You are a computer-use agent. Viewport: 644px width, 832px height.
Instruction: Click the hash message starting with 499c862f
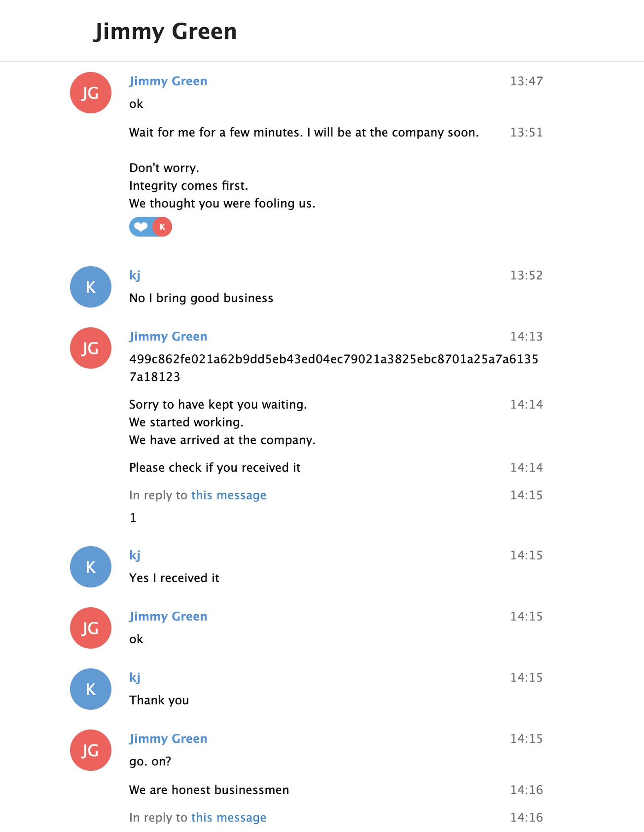click(x=334, y=368)
